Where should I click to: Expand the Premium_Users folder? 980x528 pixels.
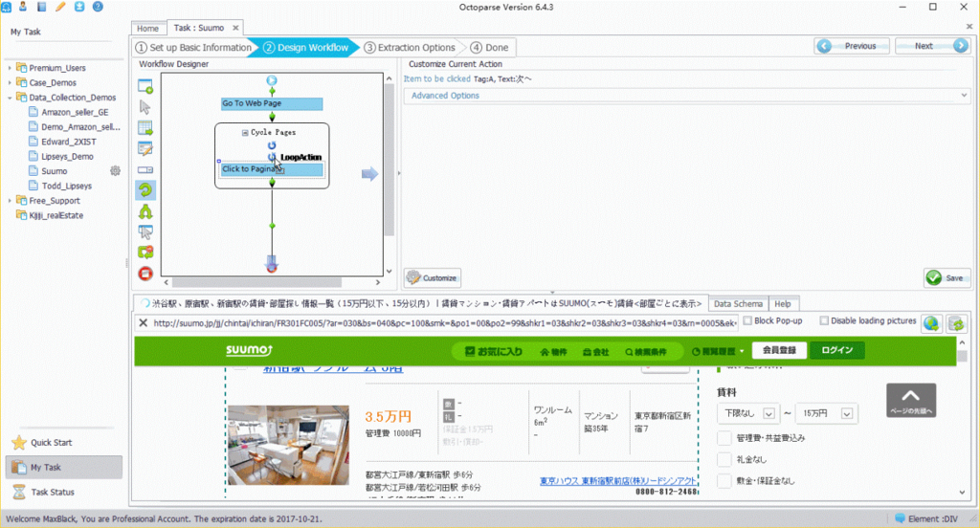(x=10, y=68)
